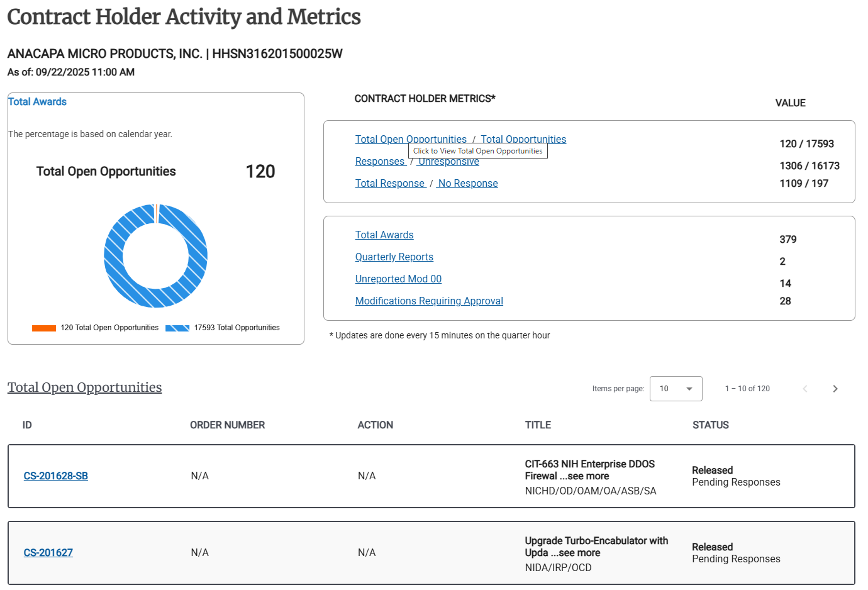The image size is (868, 590).
Task: View Modifications Requiring Approval
Action: click(429, 301)
